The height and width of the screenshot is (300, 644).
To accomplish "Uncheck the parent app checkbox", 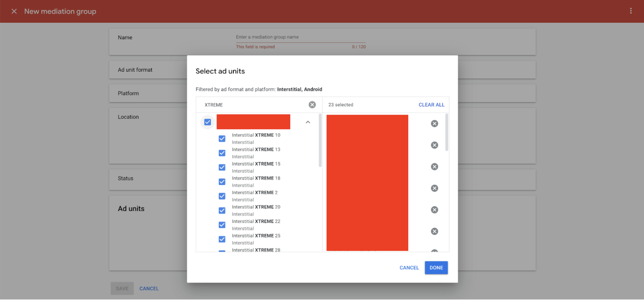I will tap(207, 122).
